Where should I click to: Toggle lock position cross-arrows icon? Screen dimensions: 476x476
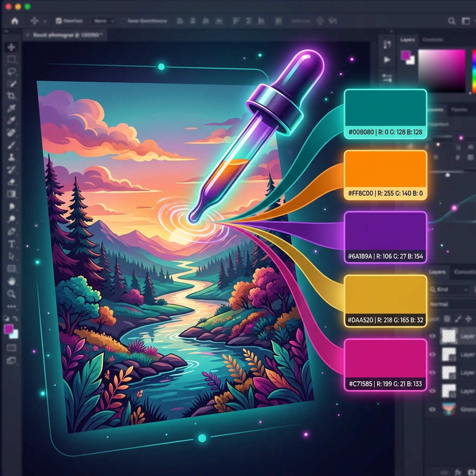pos(469,319)
